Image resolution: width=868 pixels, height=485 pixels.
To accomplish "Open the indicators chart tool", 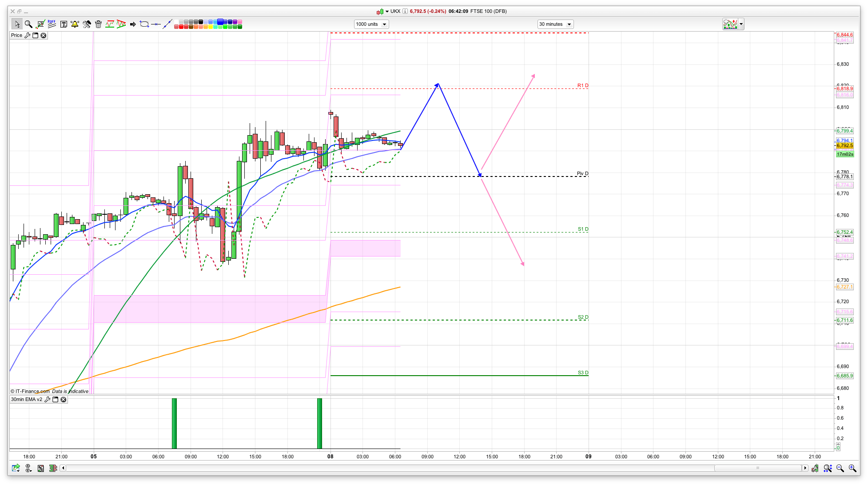I will pyautogui.click(x=40, y=24).
